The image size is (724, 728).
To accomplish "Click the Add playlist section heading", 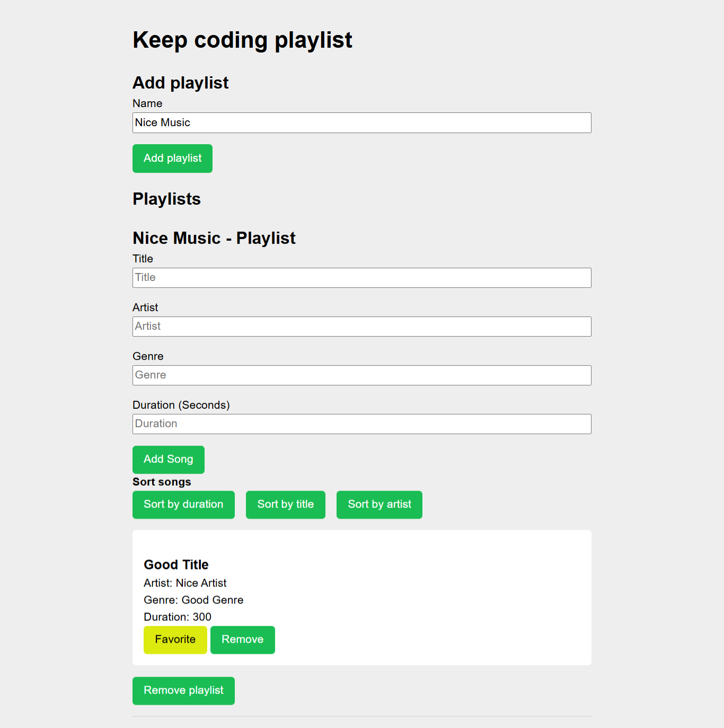I will pyautogui.click(x=180, y=83).
